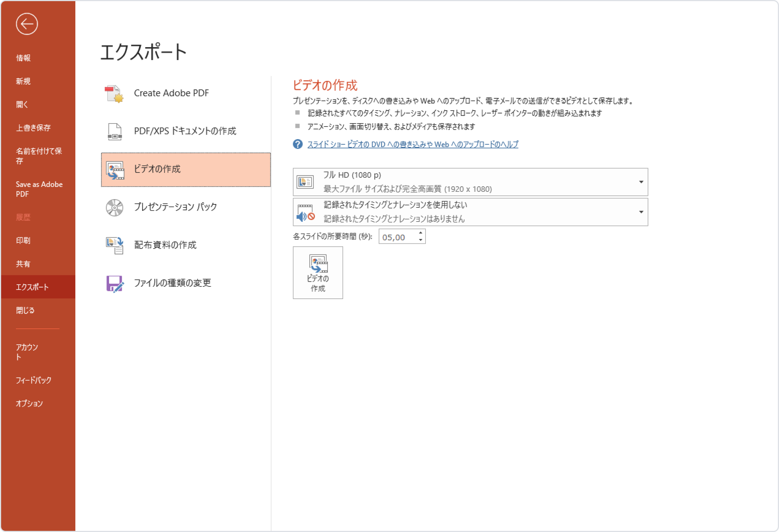Select PDF/XPS ドキュメントの作成 option

pyautogui.click(x=186, y=131)
